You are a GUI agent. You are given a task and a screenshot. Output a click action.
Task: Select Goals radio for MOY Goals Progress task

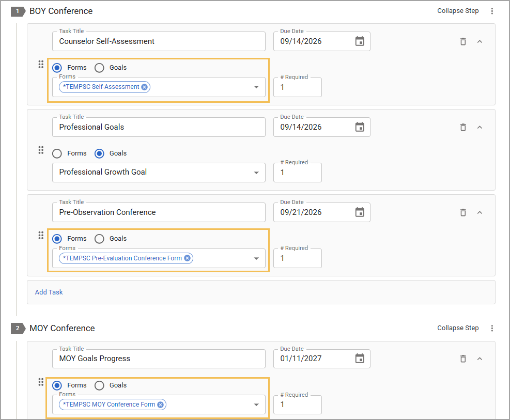(99, 385)
